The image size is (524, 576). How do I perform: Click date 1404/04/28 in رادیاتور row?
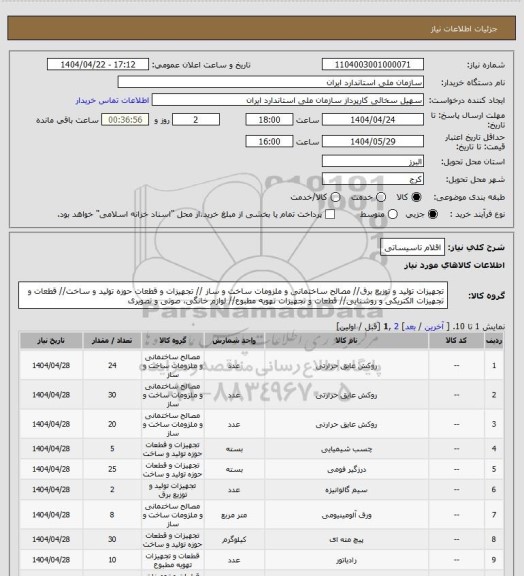[x=51, y=560]
